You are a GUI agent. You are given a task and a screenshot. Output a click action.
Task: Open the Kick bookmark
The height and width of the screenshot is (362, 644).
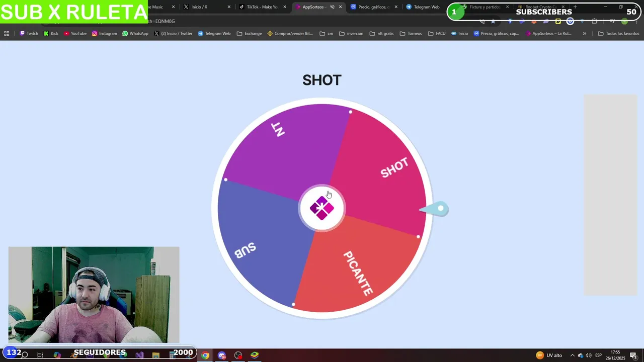tap(51, 34)
